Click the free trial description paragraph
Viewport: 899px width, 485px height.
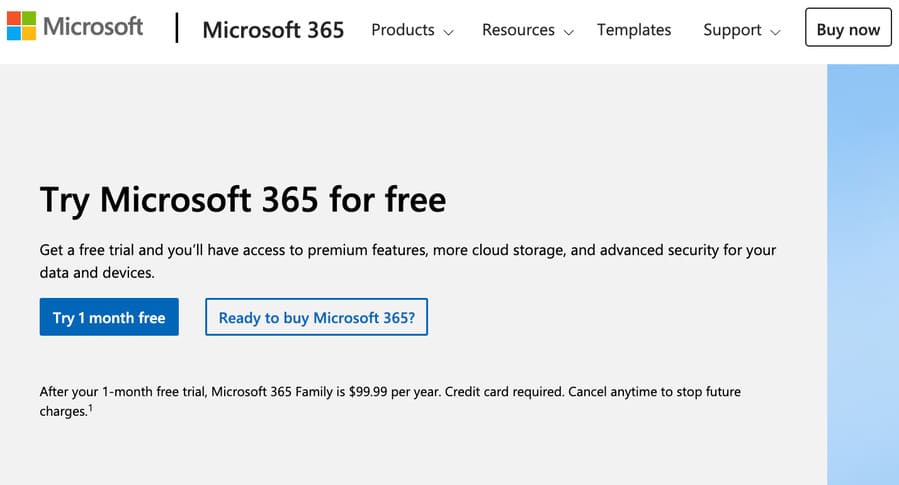[x=407, y=261]
